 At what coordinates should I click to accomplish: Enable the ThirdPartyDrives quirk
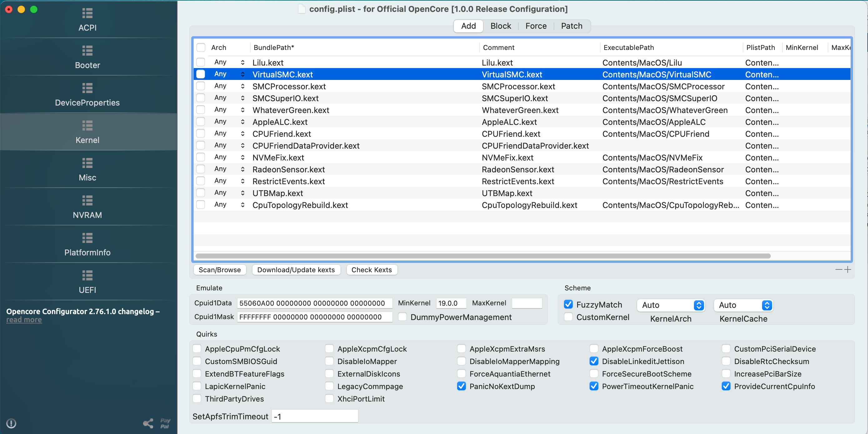[x=197, y=399]
